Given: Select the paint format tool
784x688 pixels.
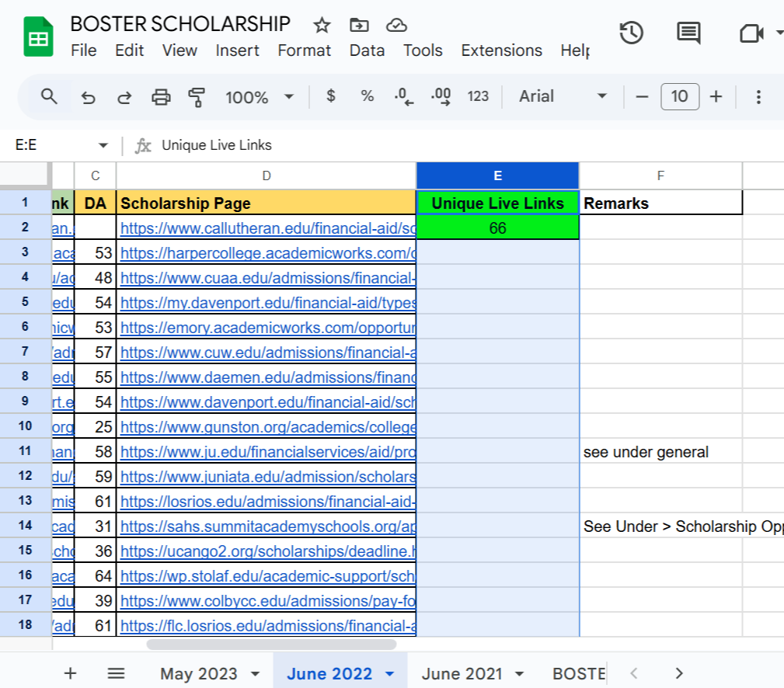Looking at the screenshot, I should click(x=197, y=97).
